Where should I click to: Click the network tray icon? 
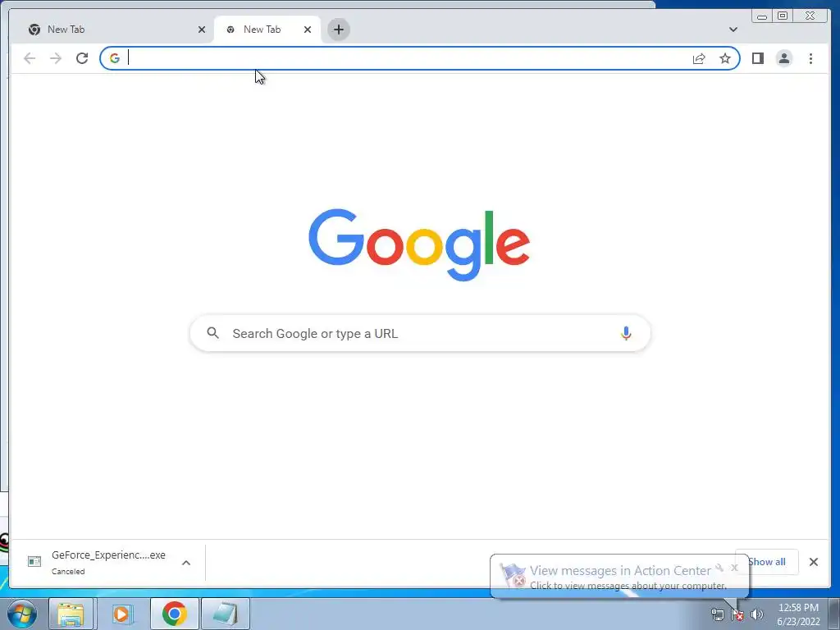(x=717, y=614)
